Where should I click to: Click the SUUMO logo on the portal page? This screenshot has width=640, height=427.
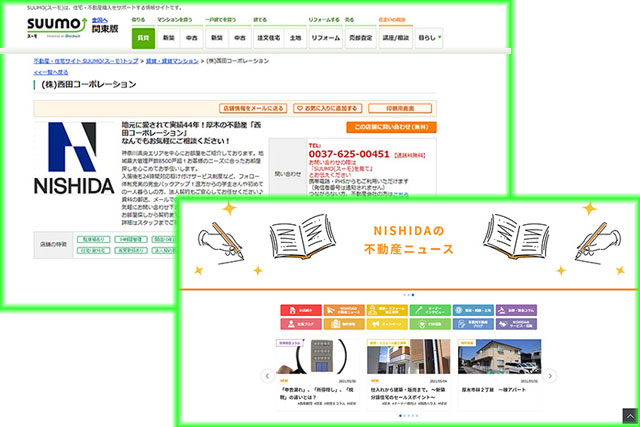pos(57,26)
